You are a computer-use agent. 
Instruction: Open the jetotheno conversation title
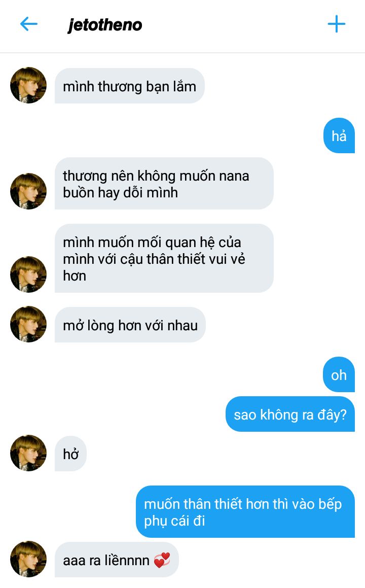(105, 25)
